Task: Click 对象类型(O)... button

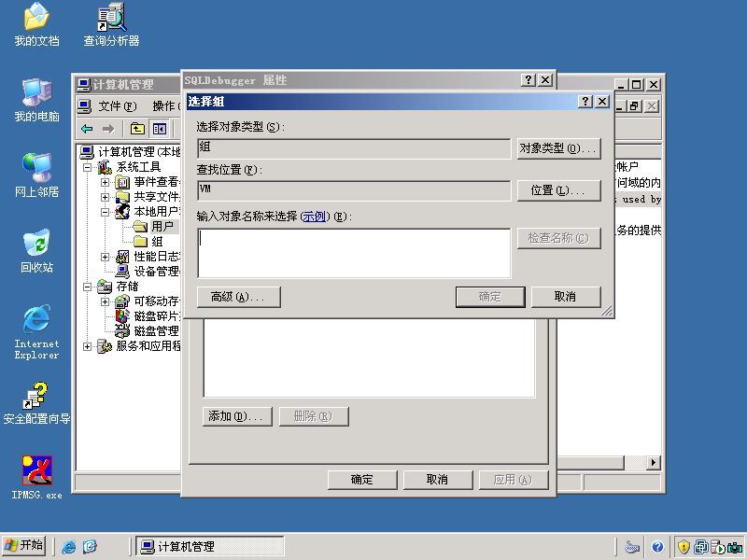Action: pyautogui.click(x=558, y=148)
